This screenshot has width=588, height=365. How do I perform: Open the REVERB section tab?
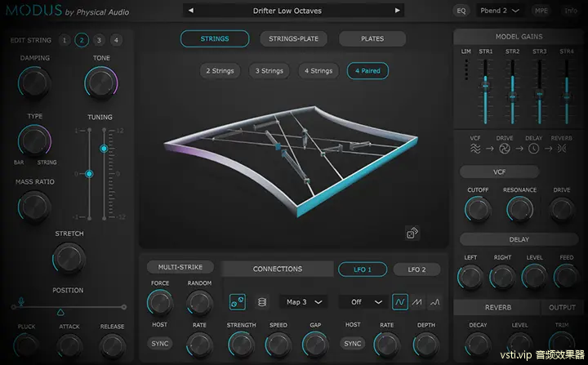tap(497, 307)
